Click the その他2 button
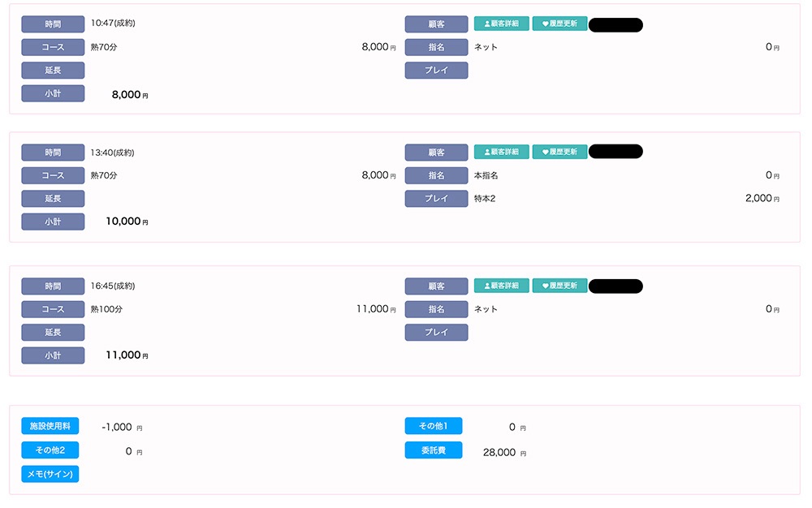The image size is (812, 508). tap(50, 450)
